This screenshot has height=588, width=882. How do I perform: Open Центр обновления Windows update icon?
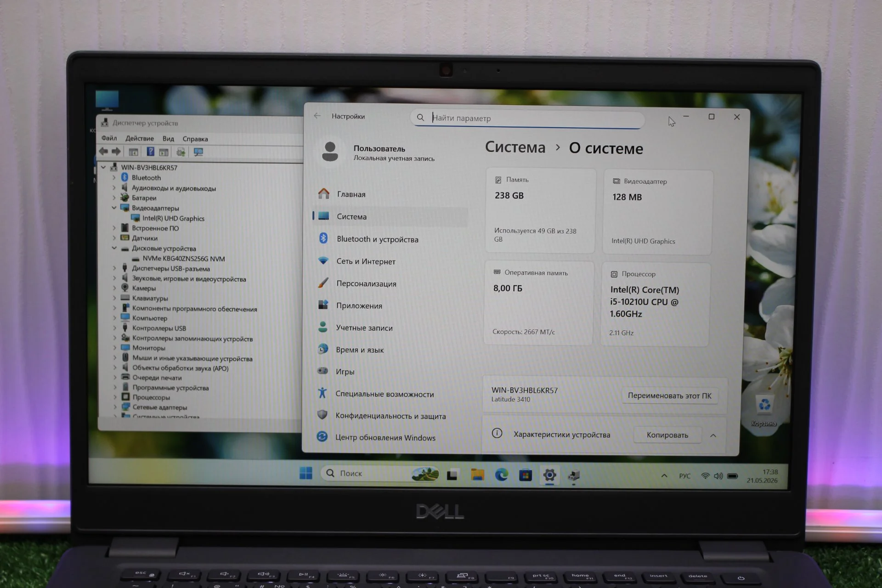(x=322, y=437)
